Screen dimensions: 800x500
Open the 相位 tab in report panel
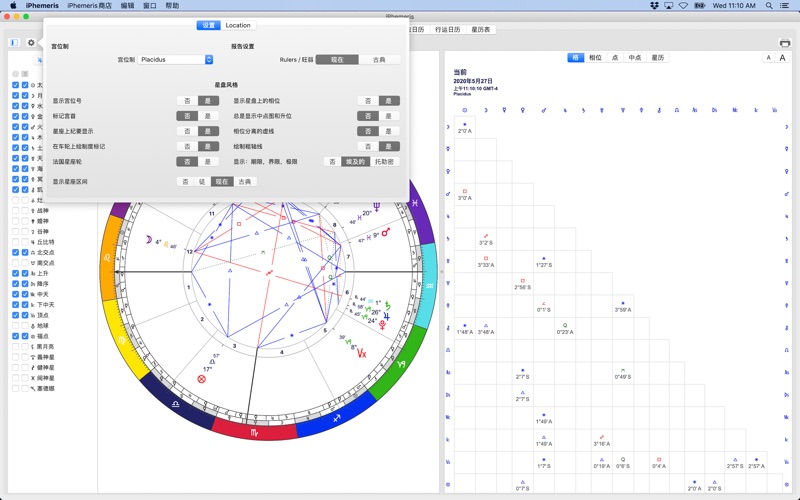click(595, 58)
